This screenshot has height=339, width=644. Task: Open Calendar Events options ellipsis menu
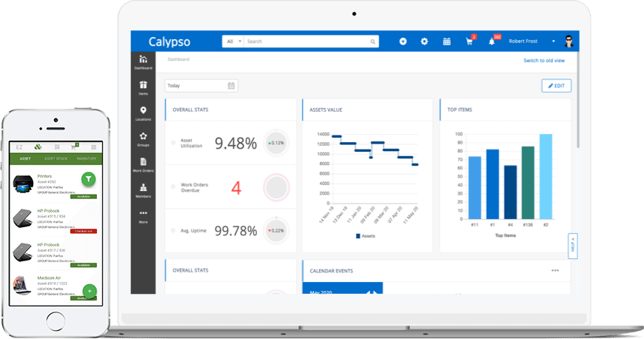click(x=555, y=270)
